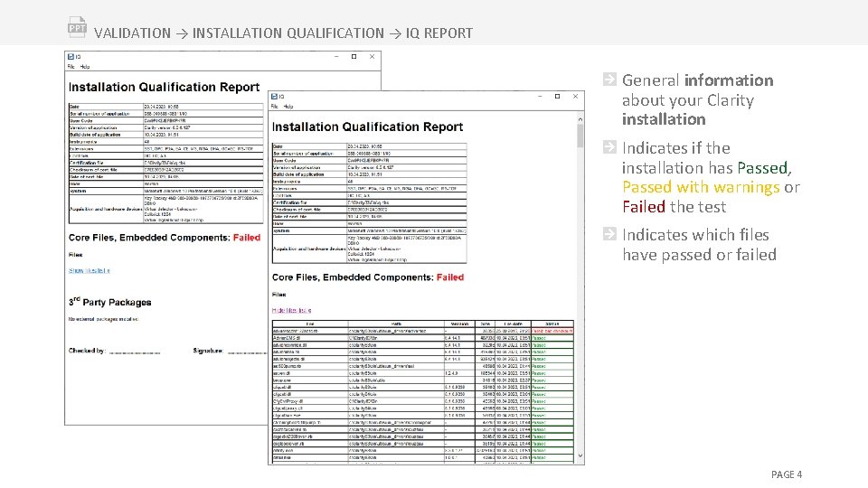
Task: Click the red 'Failed: bad checksum' status cell
Action: point(552,331)
